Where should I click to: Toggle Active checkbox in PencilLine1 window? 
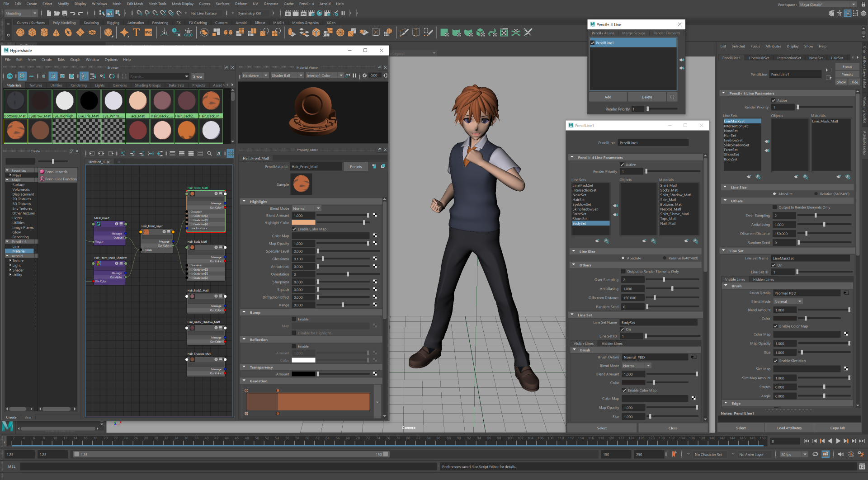(623, 165)
